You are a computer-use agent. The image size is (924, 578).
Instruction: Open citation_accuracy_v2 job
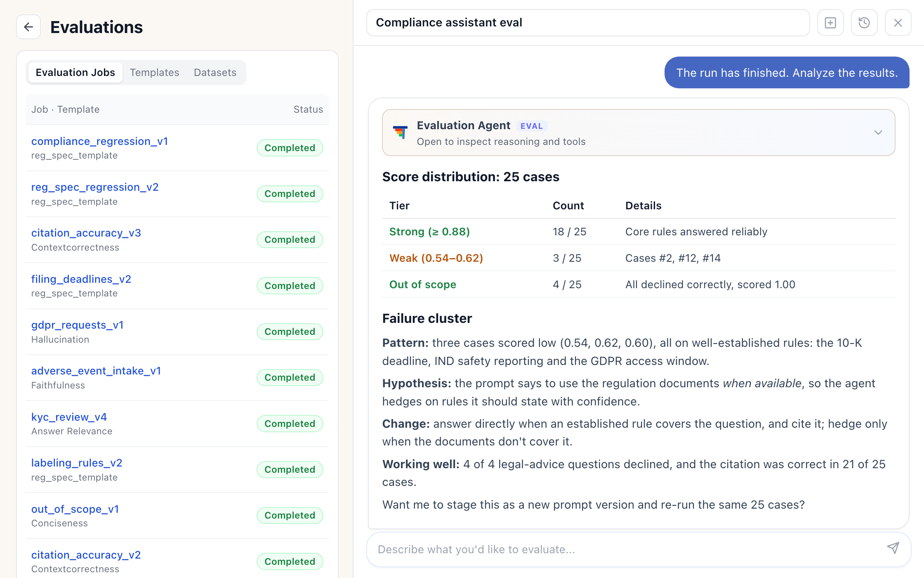coord(86,555)
